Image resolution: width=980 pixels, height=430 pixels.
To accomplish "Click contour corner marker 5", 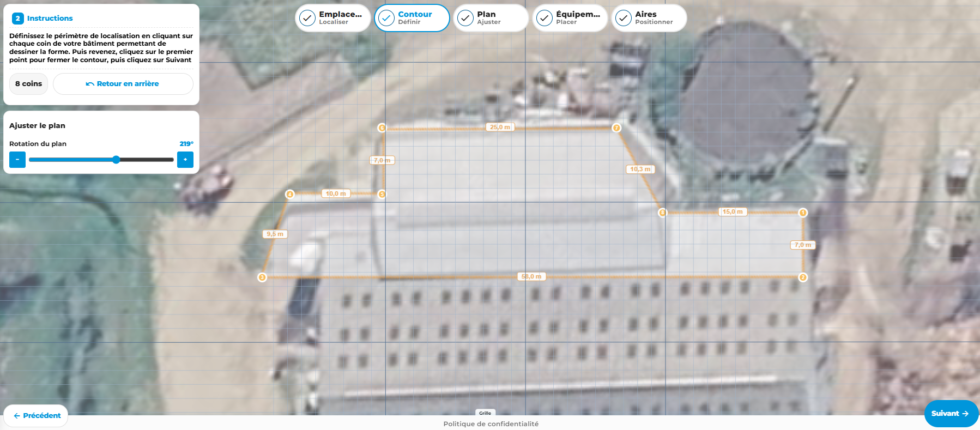I will pyautogui.click(x=382, y=194).
